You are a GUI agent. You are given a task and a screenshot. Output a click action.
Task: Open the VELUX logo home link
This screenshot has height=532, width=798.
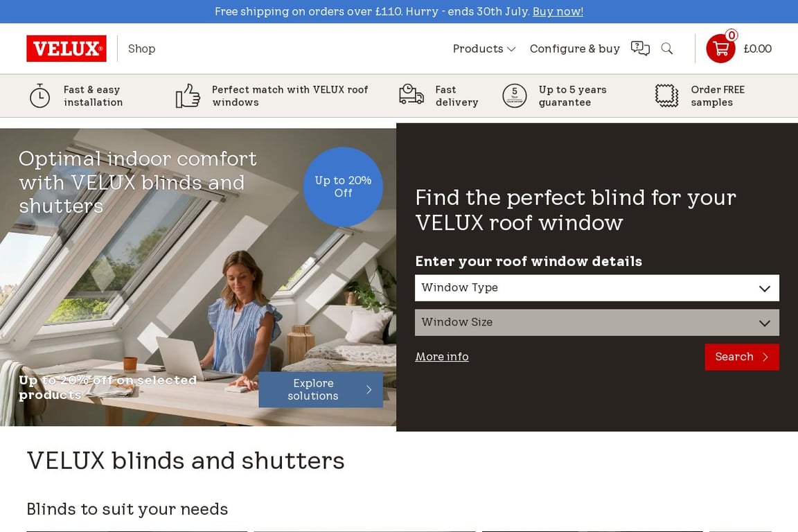tap(66, 48)
